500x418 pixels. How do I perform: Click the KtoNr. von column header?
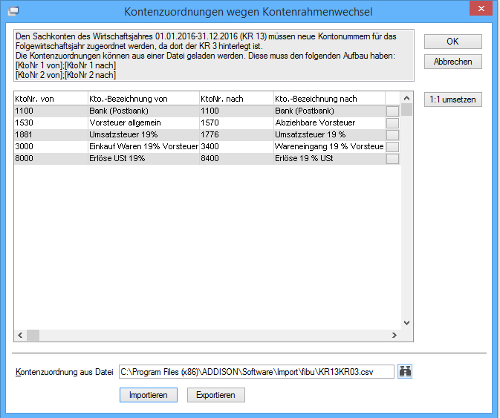51,99
